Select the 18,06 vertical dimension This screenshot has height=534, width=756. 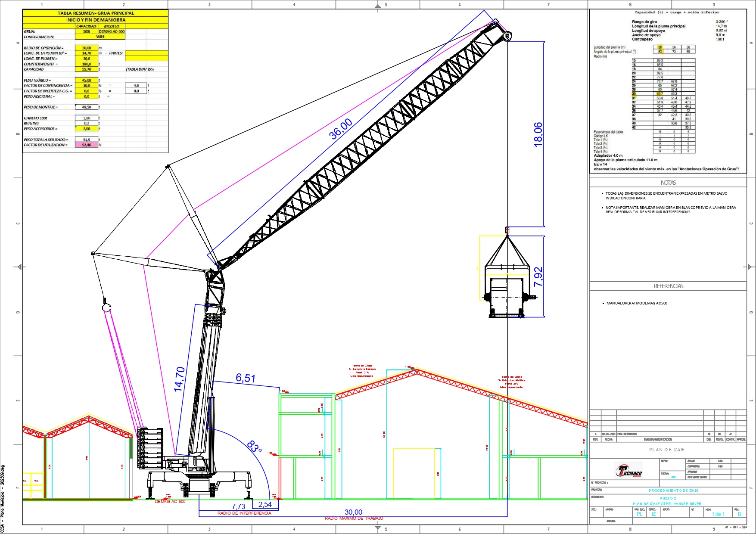[538, 134]
